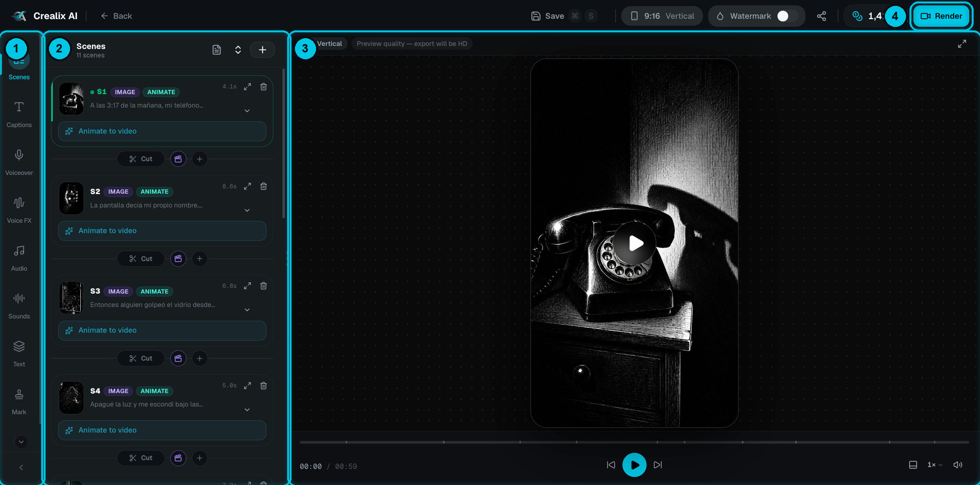Insert scene after S1 with plus
Viewport: 980px width, 485px height.
tap(199, 159)
